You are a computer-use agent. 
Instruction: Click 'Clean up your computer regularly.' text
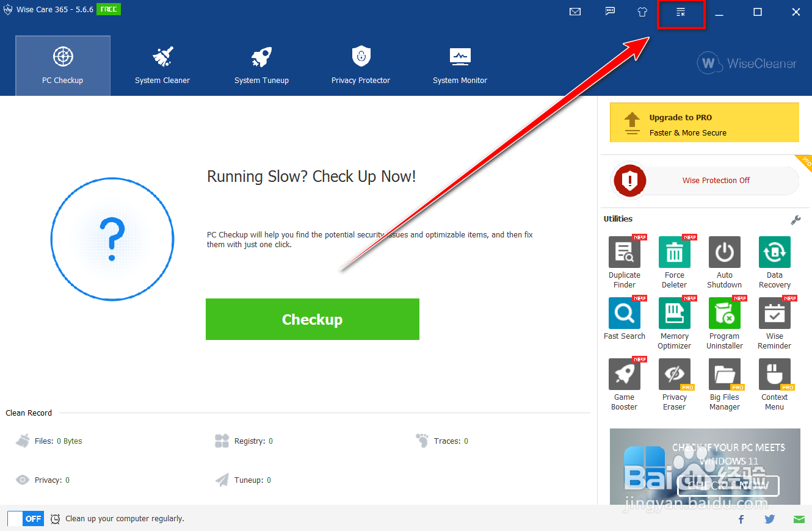pyautogui.click(x=125, y=519)
